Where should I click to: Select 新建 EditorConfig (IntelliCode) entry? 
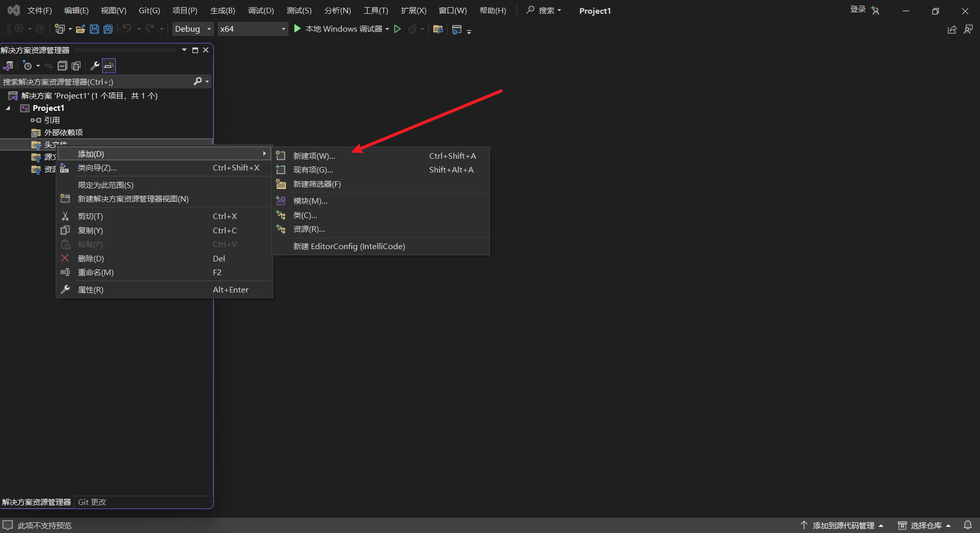[x=381, y=247]
